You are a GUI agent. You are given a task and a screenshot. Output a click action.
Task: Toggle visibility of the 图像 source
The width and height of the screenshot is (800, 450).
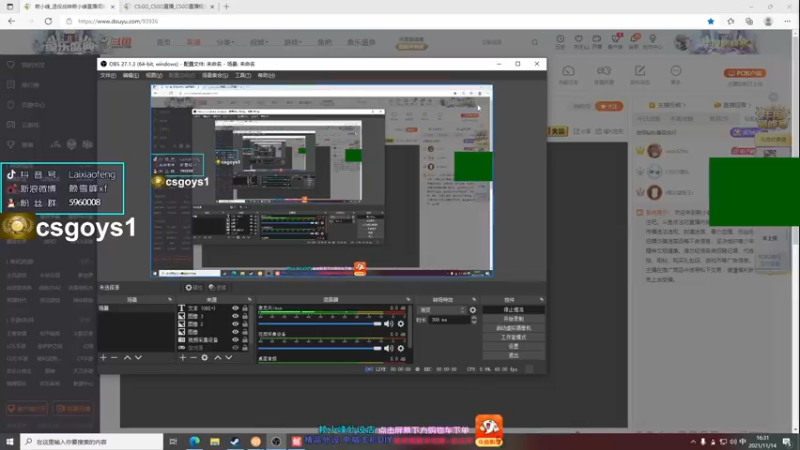point(235,332)
